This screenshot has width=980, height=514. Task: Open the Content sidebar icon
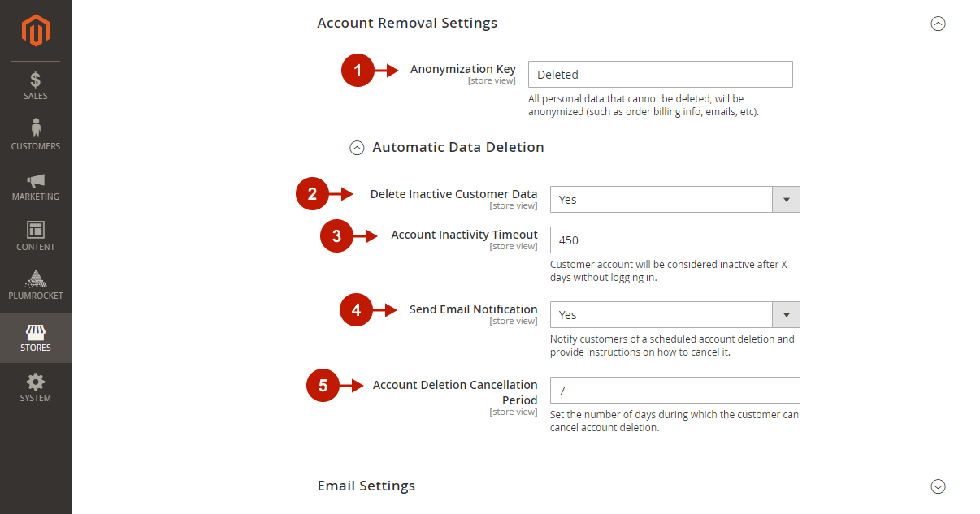36,230
